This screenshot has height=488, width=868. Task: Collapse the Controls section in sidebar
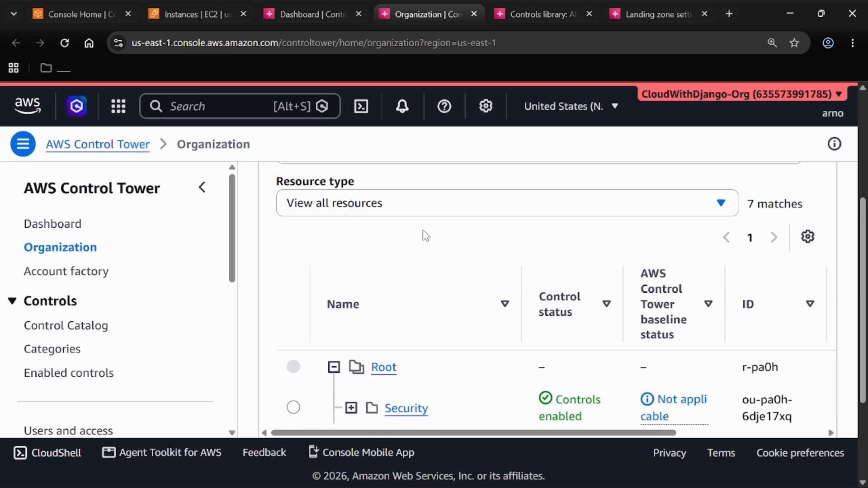point(13,301)
